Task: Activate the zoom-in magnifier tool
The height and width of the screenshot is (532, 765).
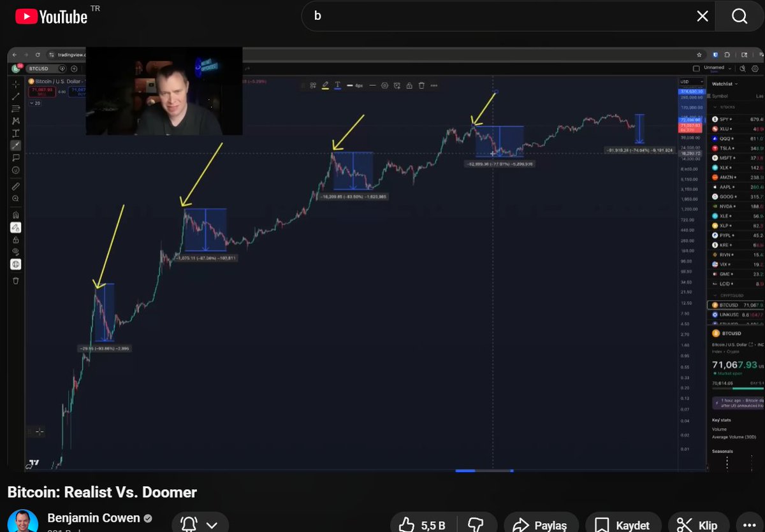Action: point(16,199)
